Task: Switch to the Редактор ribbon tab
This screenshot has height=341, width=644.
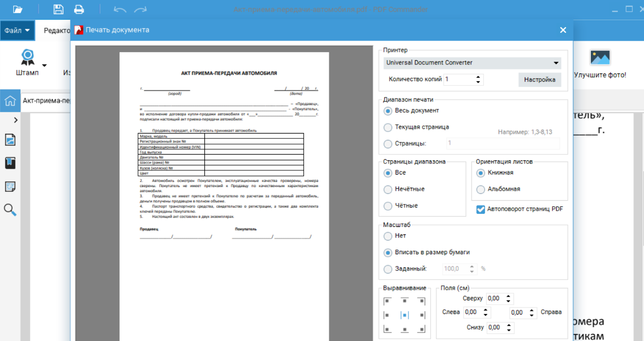Action: pos(57,31)
